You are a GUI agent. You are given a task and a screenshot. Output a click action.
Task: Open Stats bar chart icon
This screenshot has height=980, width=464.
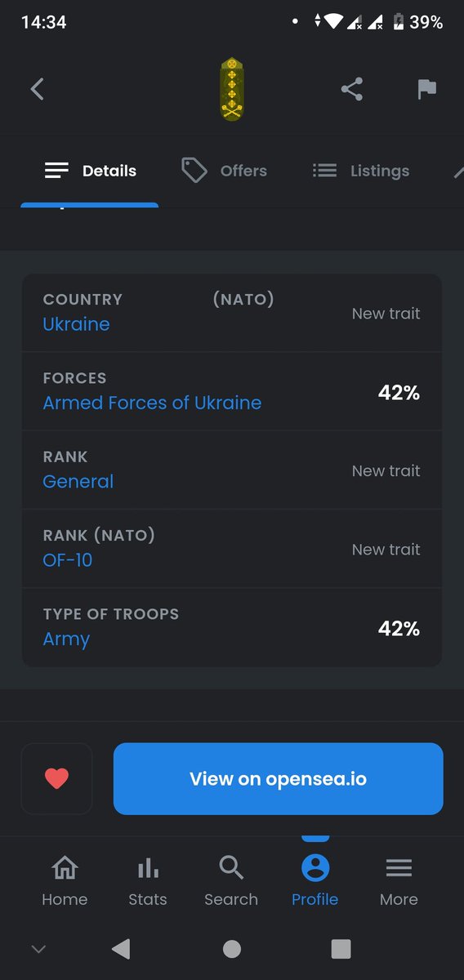[x=148, y=881]
